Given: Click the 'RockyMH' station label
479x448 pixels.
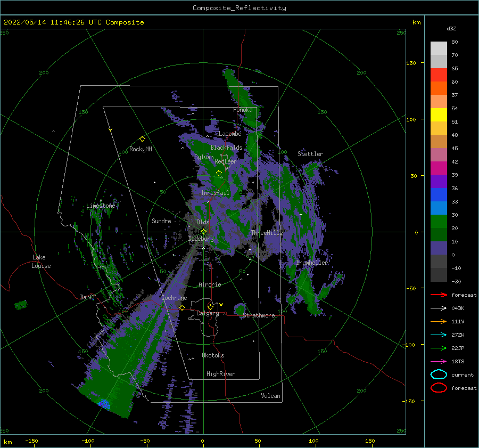Looking at the screenshot, I should (141, 149).
